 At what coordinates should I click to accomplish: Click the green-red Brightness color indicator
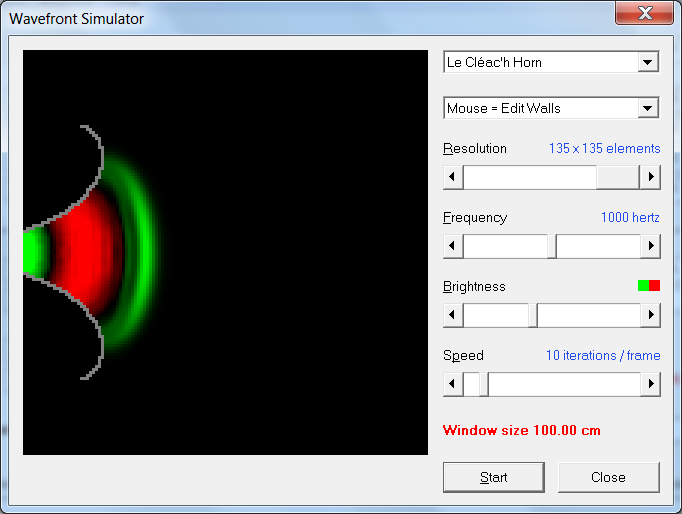pyautogui.click(x=649, y=286)
